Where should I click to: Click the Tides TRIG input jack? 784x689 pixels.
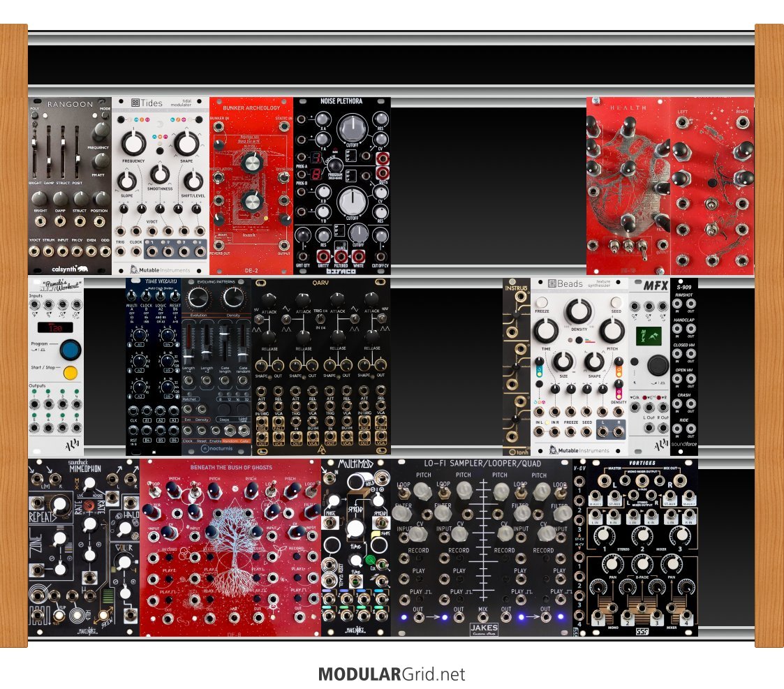click(121, 251)
